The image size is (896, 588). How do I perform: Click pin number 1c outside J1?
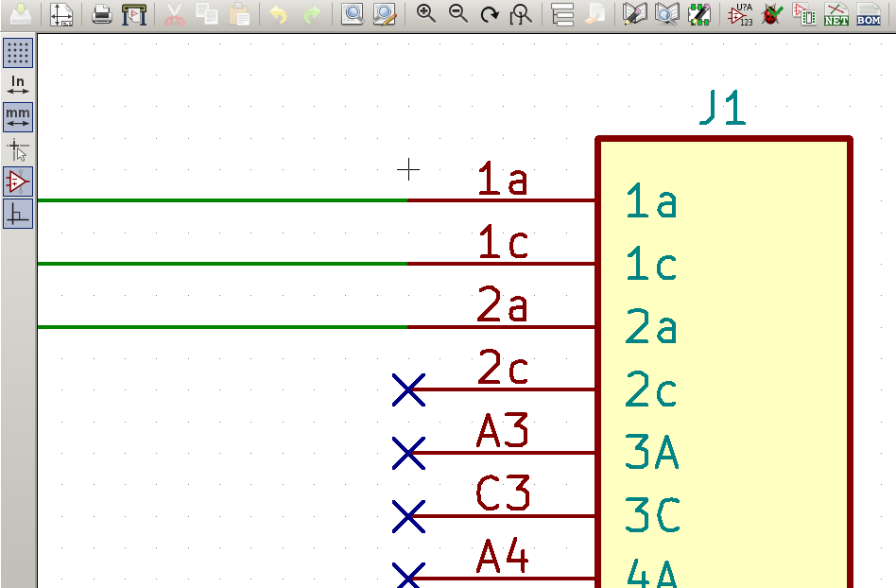coord(502,242)
